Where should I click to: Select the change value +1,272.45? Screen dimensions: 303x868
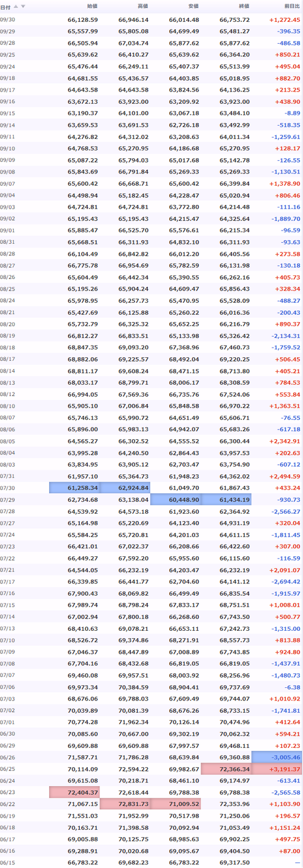pyautogui.click(x=284, y=20)
